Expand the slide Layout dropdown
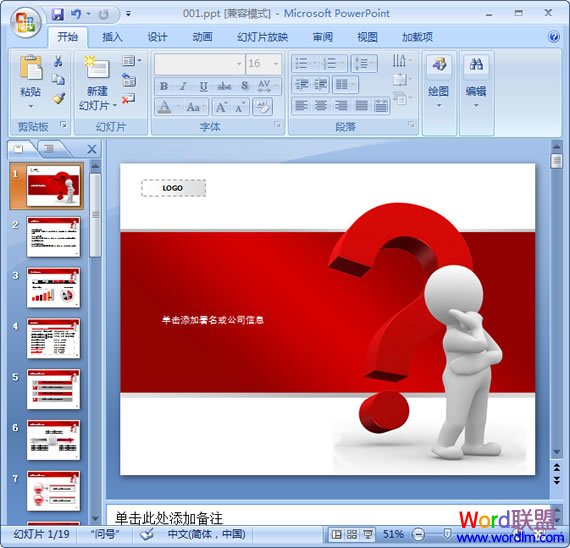This screenshot has height=548, width=570. pos(132,61)
